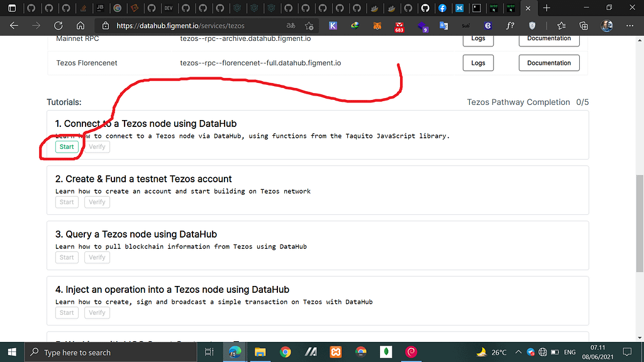Open Documentation for Tezos Florencenet
Image resolution: width=644 pixels, height=362 pixels.
pyautogui.click(x=549, y=63)
